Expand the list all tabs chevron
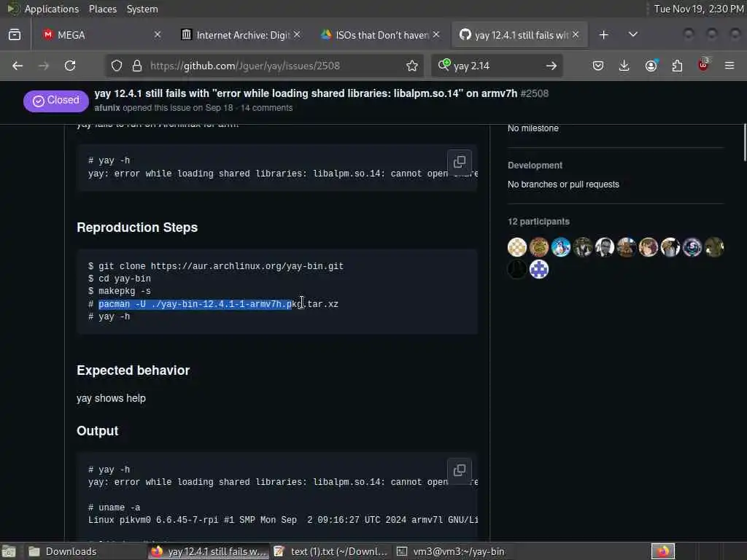The height and width of the screenshot is (560, 747). (632, 34)
